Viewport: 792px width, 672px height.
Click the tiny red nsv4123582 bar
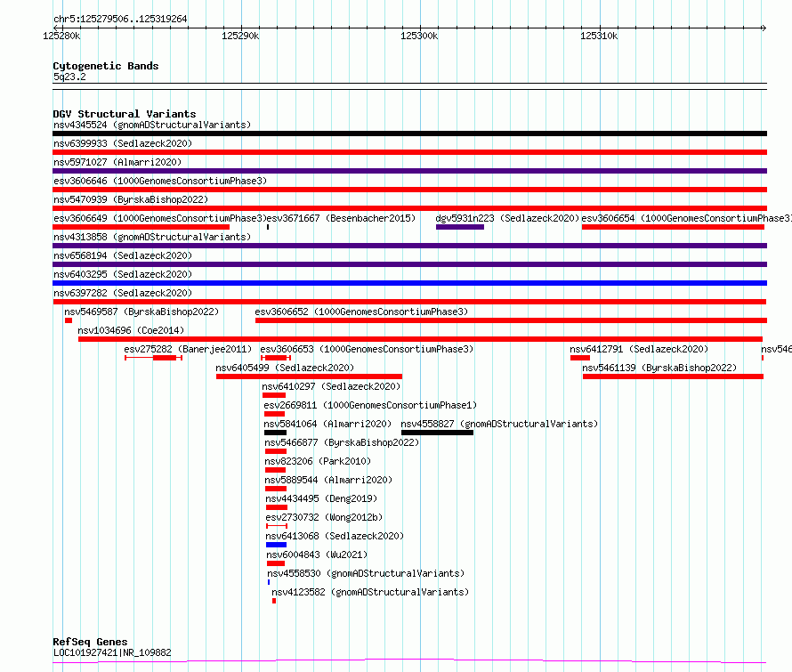(x=274, y=602)
